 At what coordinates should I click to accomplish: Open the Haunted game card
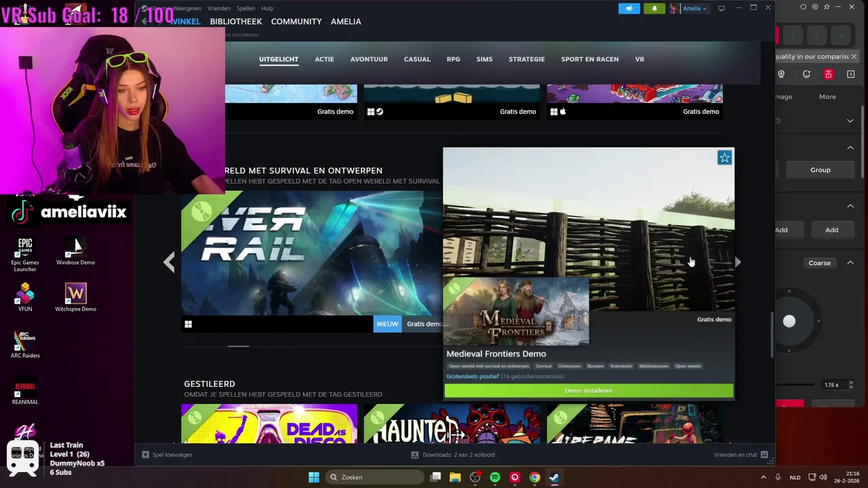[452, 424]
